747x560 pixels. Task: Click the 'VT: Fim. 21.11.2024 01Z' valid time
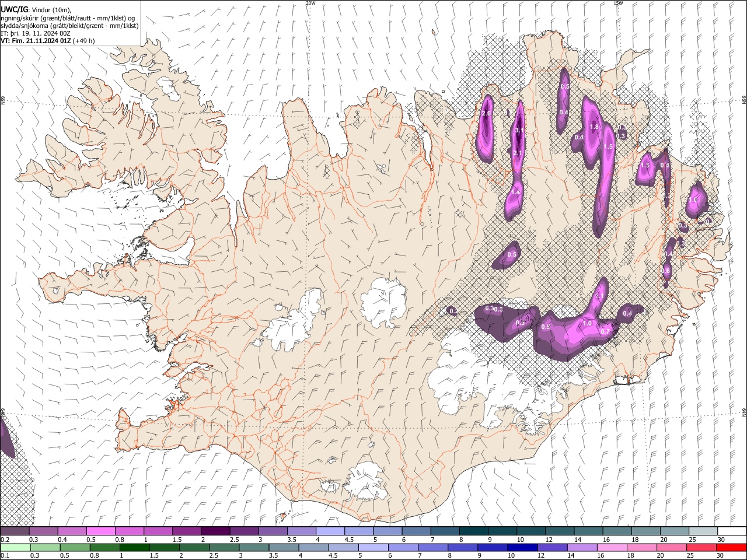tap(36, 41)
